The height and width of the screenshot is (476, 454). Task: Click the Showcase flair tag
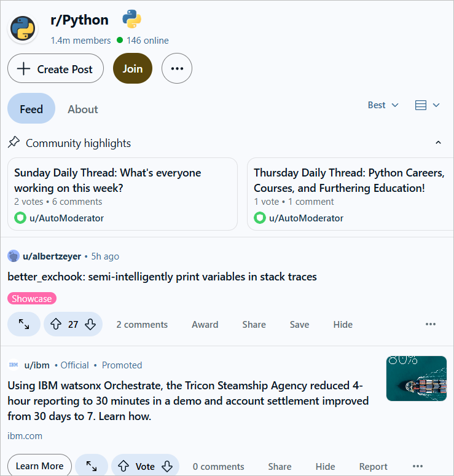[x=32, y=298]
